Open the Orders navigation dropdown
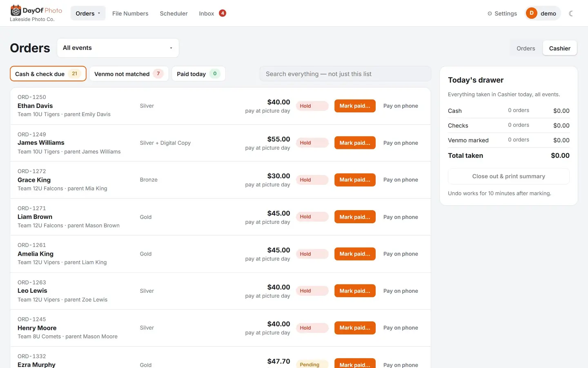588x368 pixels. pos(88,13)
